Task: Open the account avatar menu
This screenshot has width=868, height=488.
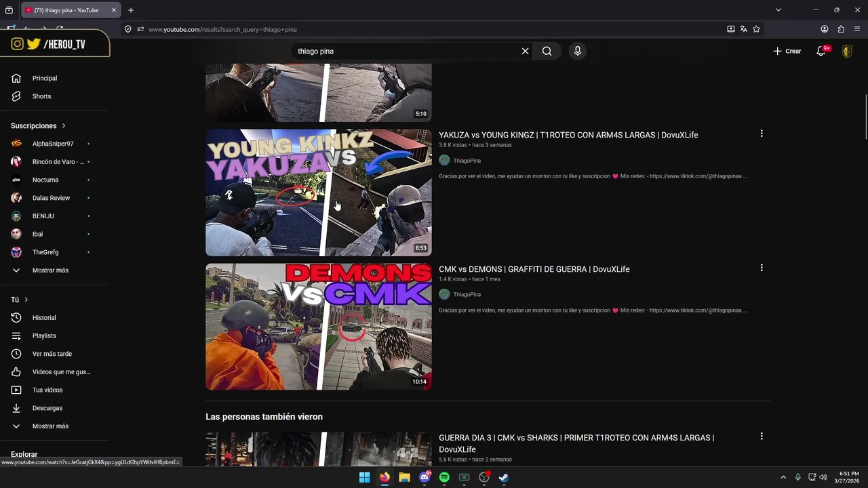Action: (847, 51)
